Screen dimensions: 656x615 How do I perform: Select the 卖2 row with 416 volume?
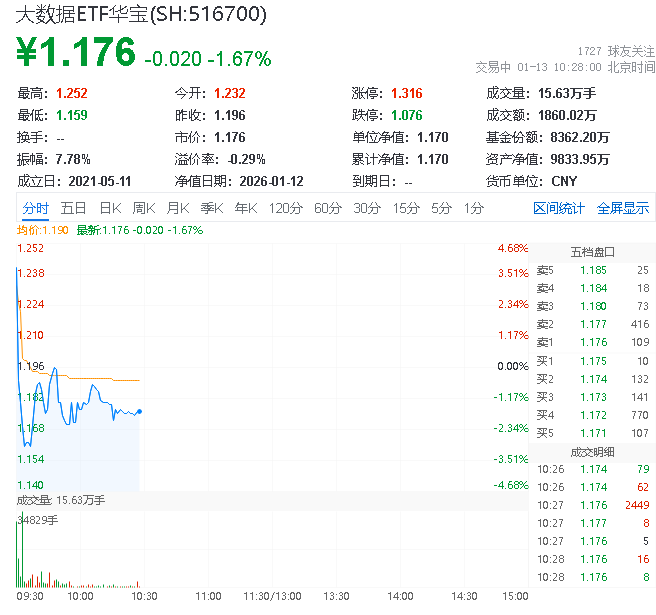[592, 324]
